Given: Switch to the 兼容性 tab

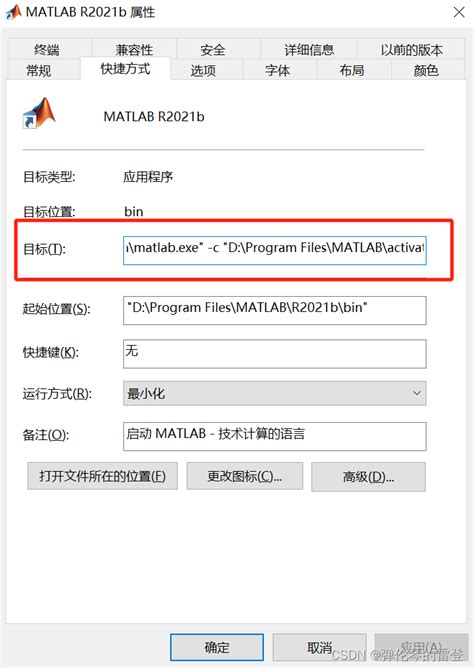Looking at the screenshot, I should point(134,49).
